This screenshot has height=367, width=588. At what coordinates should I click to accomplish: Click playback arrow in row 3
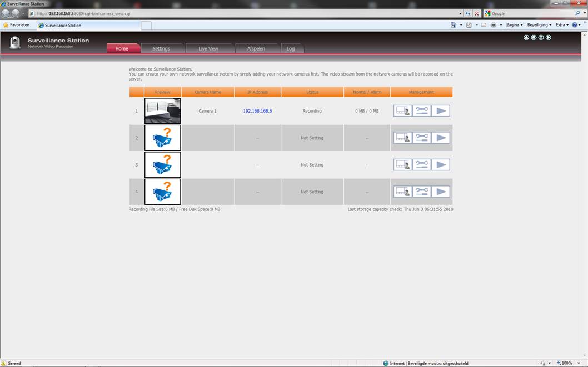441,165
